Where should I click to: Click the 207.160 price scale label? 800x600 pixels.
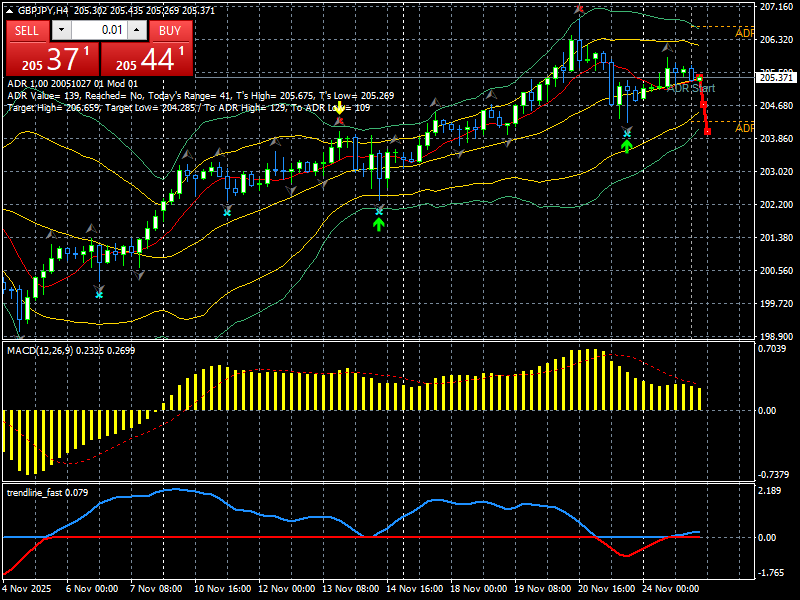[x=777, y=7]
